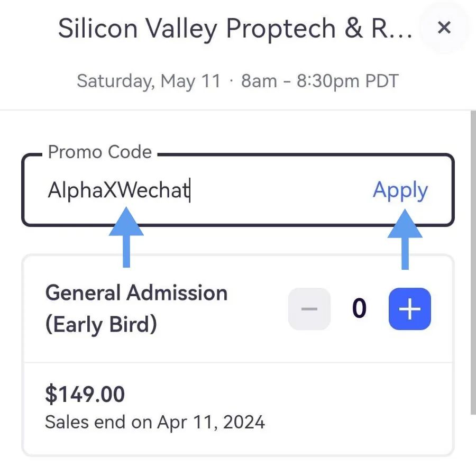Image resolution: width=476 pixels, height=476 pixels.
Task: Apply the entered promo code
Action: click(x=400, y=190)
